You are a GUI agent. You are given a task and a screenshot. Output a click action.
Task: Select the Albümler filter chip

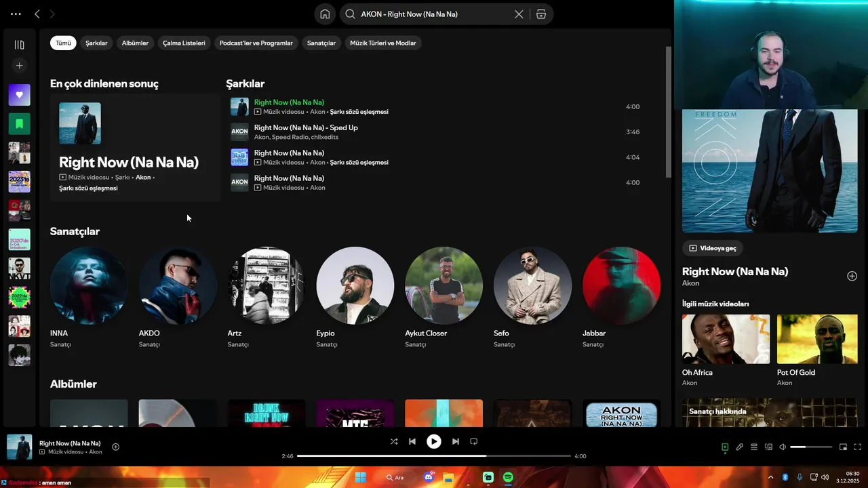pyautogui.click(x=135, y=43)
